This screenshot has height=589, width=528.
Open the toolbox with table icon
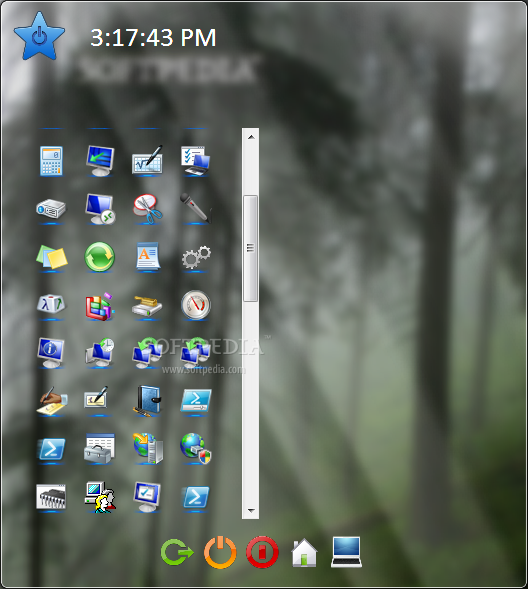(x=99, y=449)
